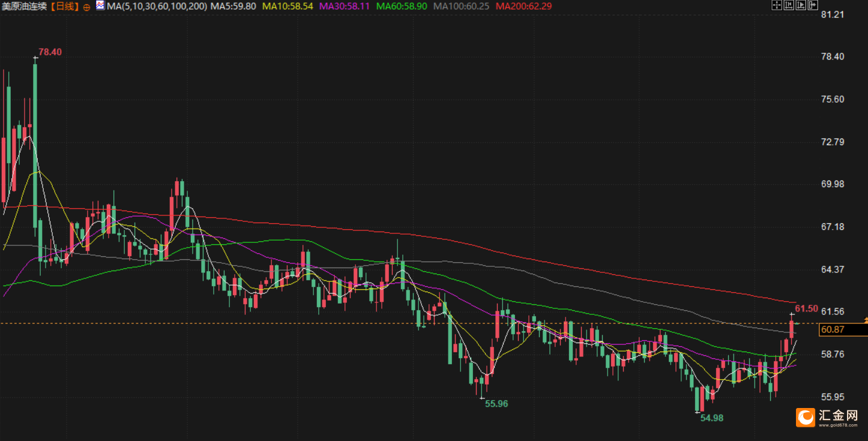Click the 81.21 price axis value
Viewport: 868px width, 441px height.
[x=833, y=14]
